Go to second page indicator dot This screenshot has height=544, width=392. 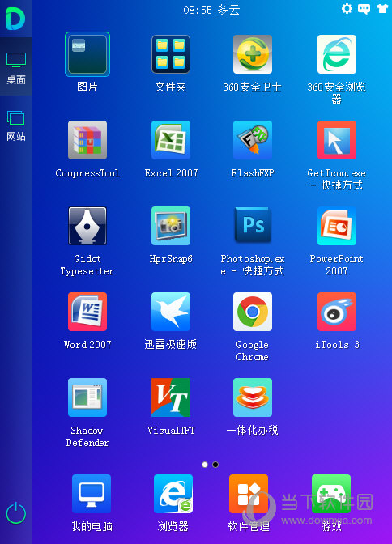tap(215, 465)
